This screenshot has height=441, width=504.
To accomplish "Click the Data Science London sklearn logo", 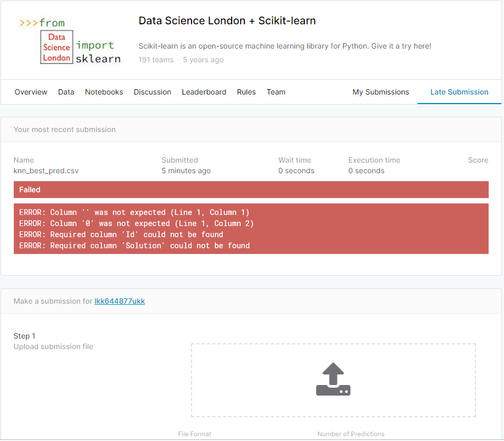I will click(70, 41).
